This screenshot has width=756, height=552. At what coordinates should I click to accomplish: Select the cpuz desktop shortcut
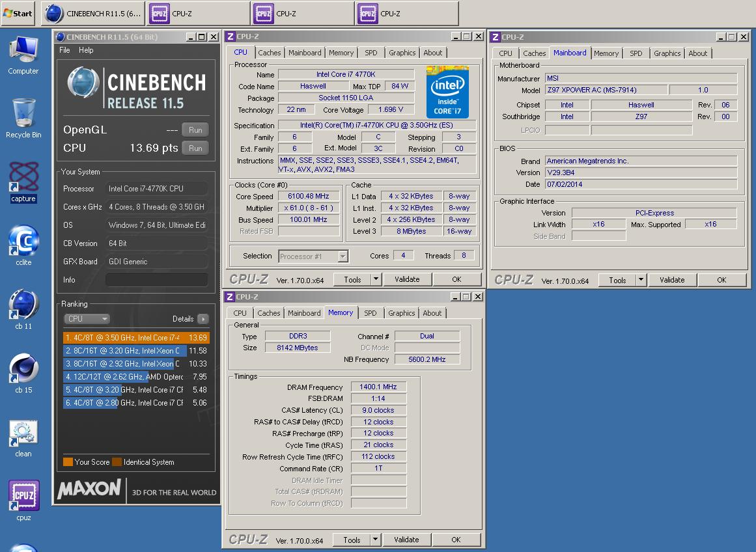23,501
